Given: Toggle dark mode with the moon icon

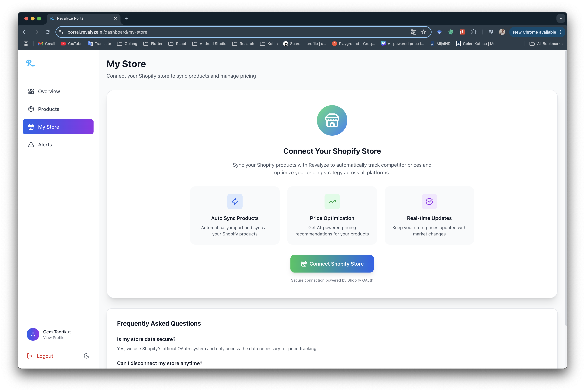Looking at the screenshot, I should coord(87,356).
